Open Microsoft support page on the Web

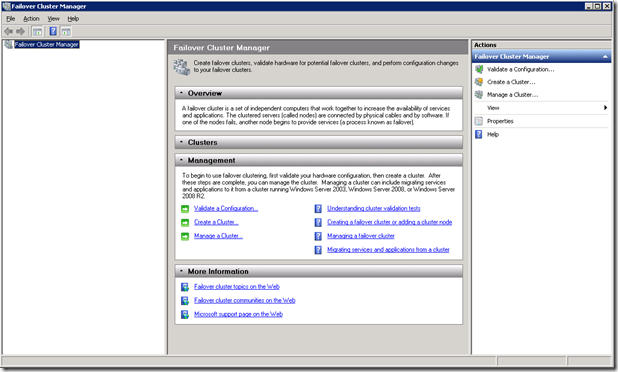[238, 314]
